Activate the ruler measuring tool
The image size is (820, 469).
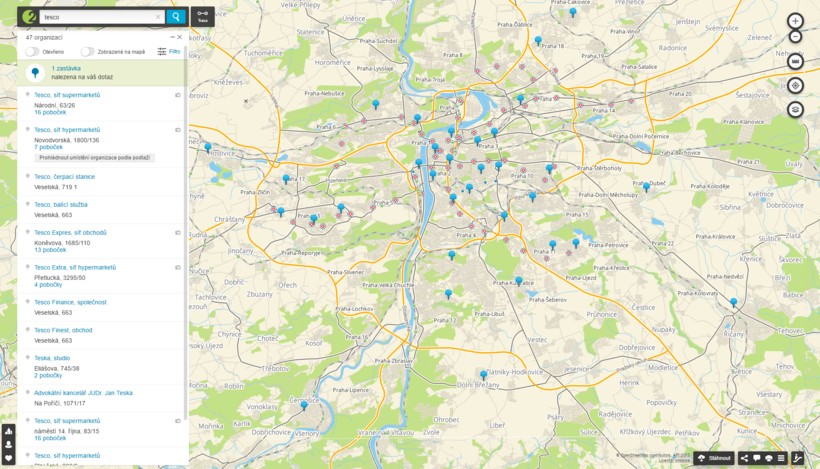tap(795, 61)
